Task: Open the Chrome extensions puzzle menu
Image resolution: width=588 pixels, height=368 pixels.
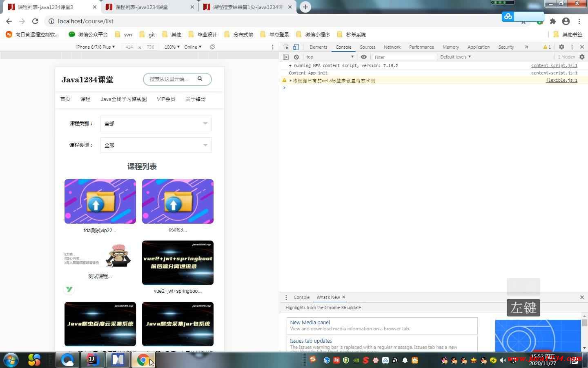Action: click(553, 21)
